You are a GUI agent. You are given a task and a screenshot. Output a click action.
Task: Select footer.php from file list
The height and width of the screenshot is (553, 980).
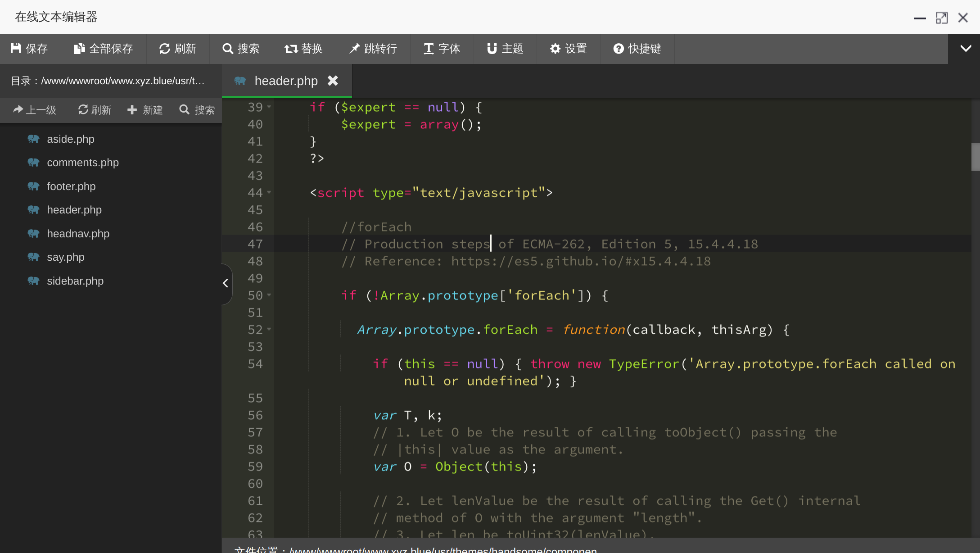point(71,186)
